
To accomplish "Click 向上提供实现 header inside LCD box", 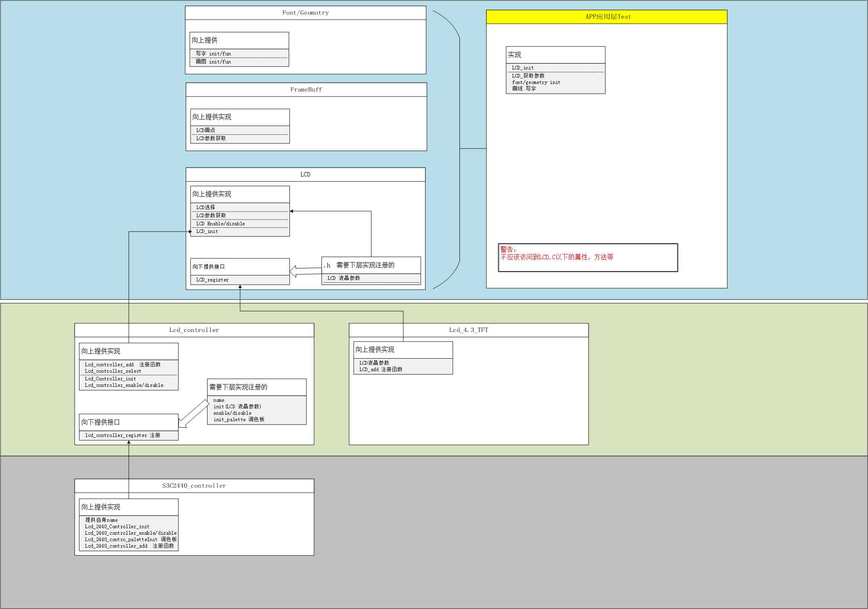I will click(240, 194).
